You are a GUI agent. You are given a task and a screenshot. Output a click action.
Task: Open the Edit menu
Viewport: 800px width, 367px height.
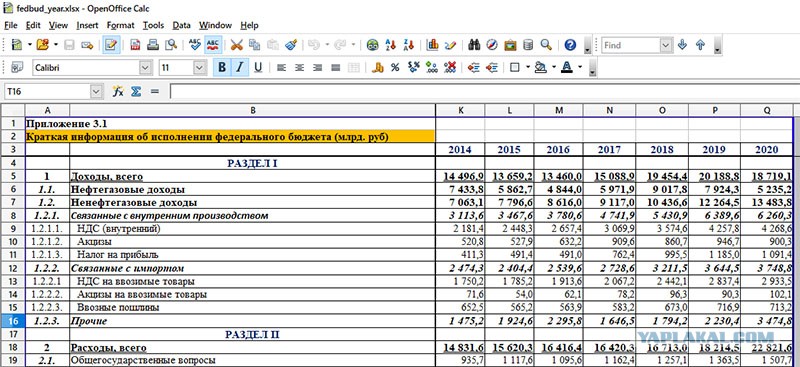click(x=33, y=25)
